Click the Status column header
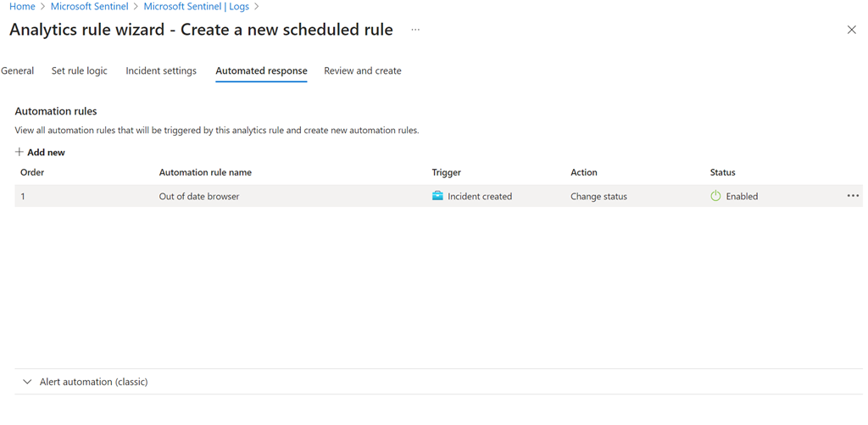The width and height of the screenshot is (868, 425). 722,172
